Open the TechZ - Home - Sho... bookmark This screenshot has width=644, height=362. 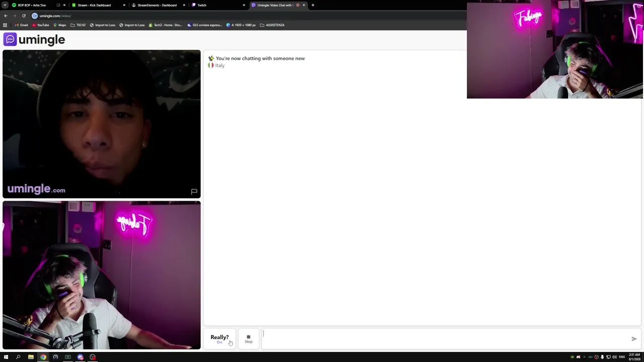165,25
